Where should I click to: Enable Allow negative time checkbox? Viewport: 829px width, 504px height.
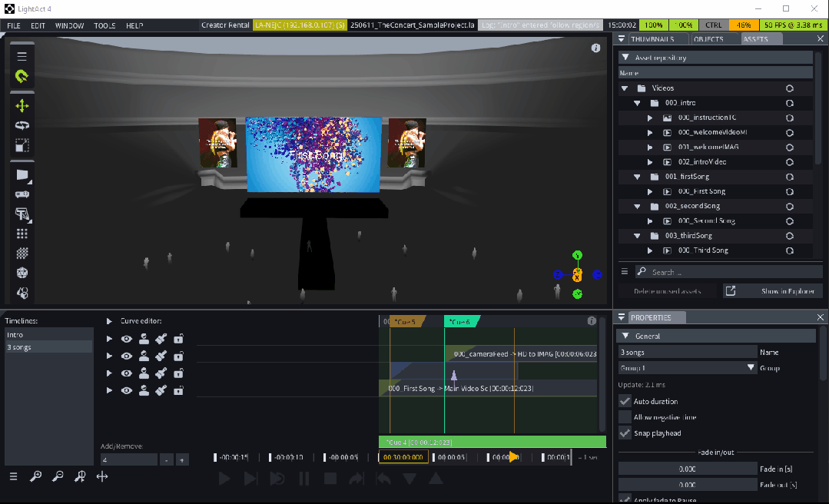[x=625, y=417]
